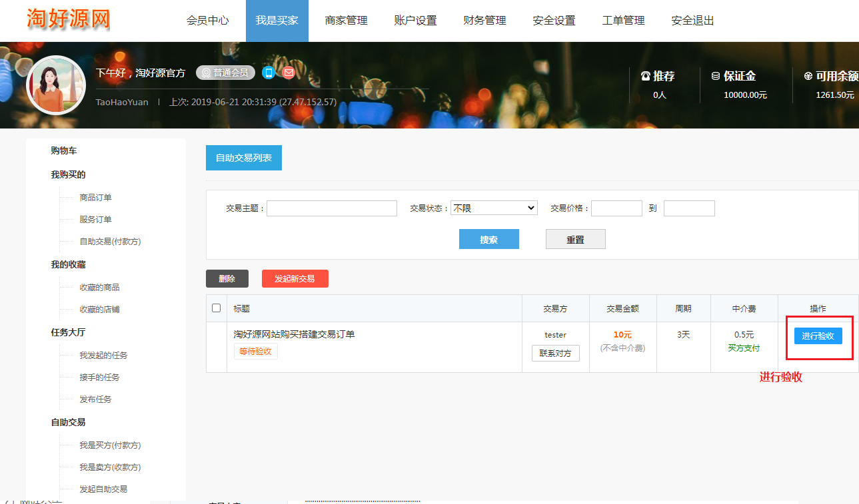Viewport: 859px width, 504px height.
Task: Click the 联系对方 contact button
Action: click(x=555, y=354)
